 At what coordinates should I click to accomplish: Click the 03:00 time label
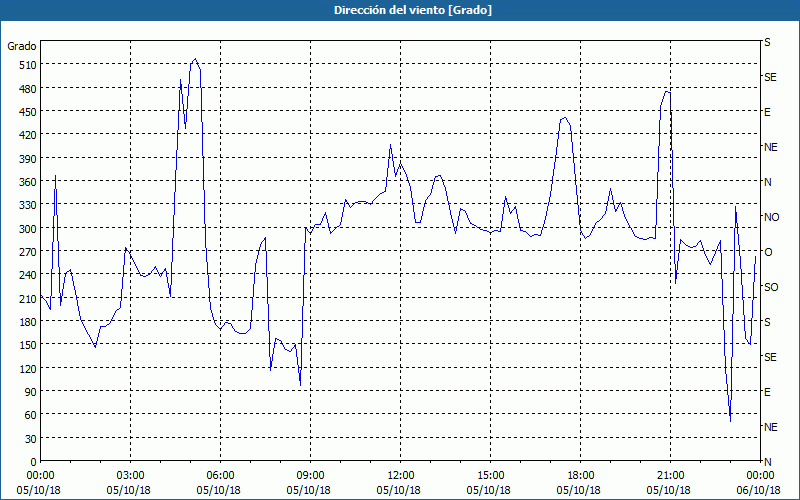(131, 476)
